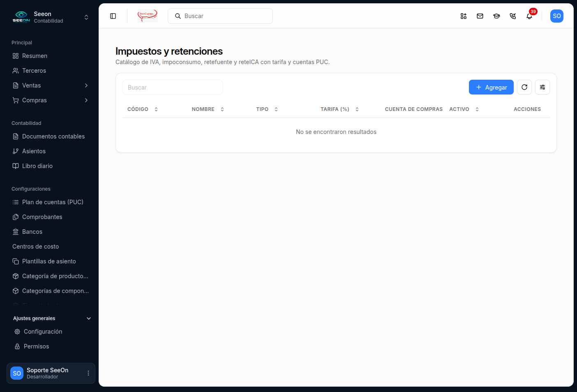Click the Permisos lock icon

[x=17, y=346]
